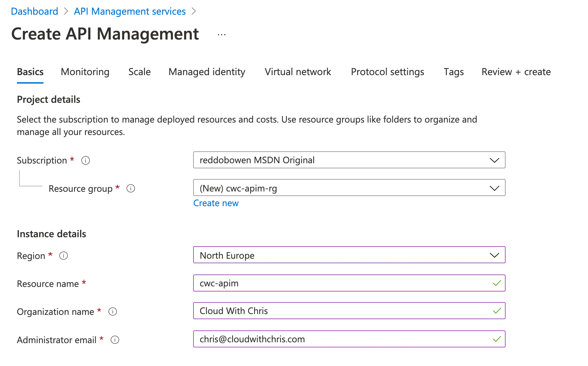Image resolution: width=588 pixels, height=366 pixels.
Task: Select the Virtual network tab
Action: 298,72
